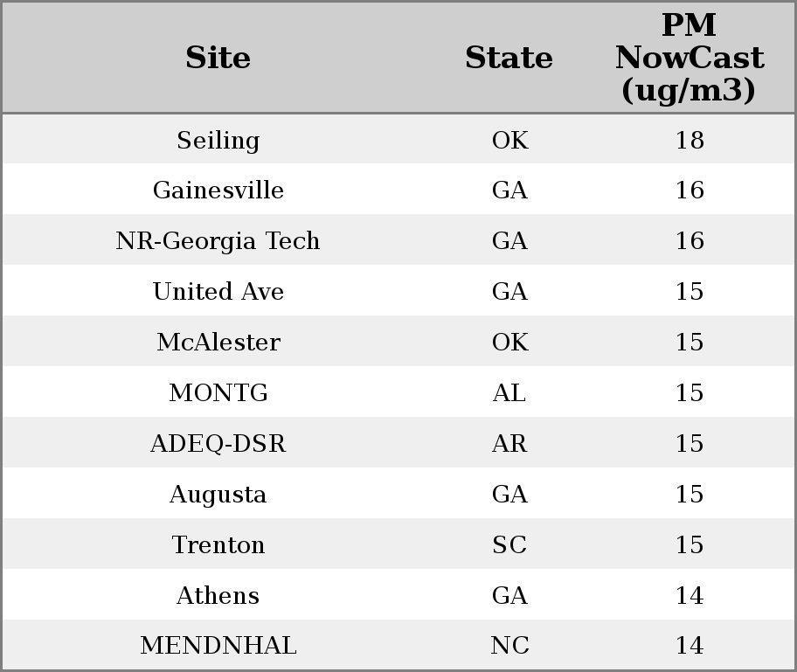Select the Athens site cell
Viewport: 797px width, 672px height.
(218, 596)
